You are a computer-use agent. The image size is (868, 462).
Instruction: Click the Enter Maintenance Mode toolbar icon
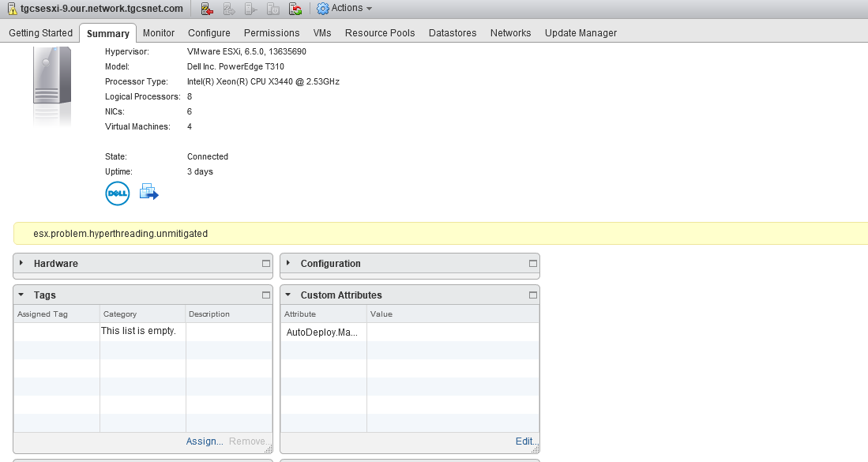(x=207, y=8)
